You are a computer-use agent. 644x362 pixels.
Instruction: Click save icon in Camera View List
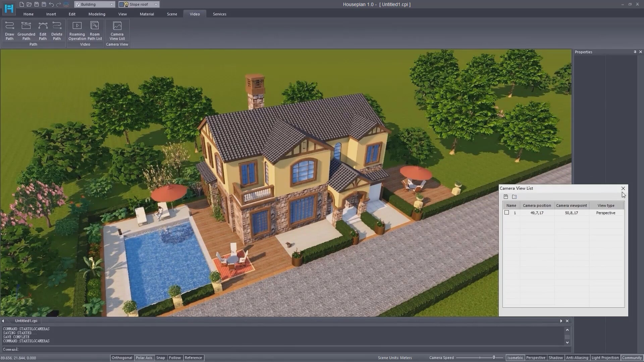click(506, 197)
